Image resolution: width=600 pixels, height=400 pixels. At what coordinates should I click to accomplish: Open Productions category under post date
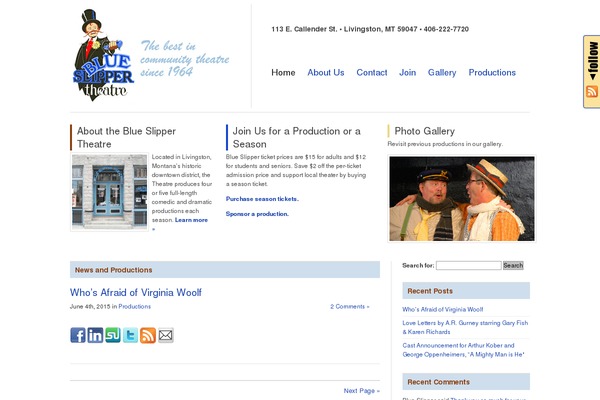point(135,307)
